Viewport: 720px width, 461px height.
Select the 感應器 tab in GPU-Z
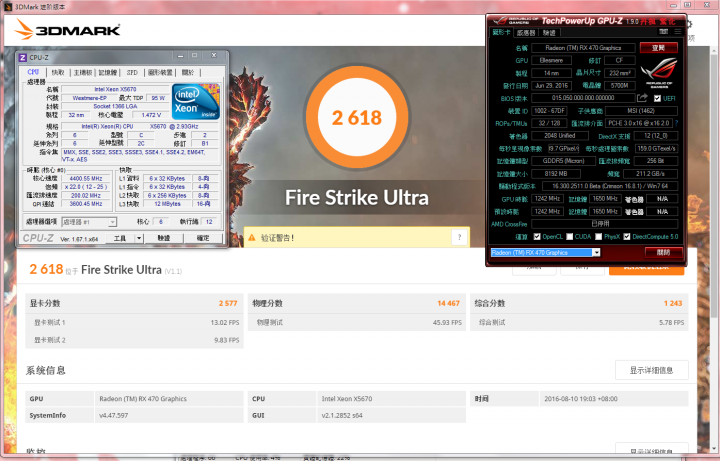[x=526, y=33]
